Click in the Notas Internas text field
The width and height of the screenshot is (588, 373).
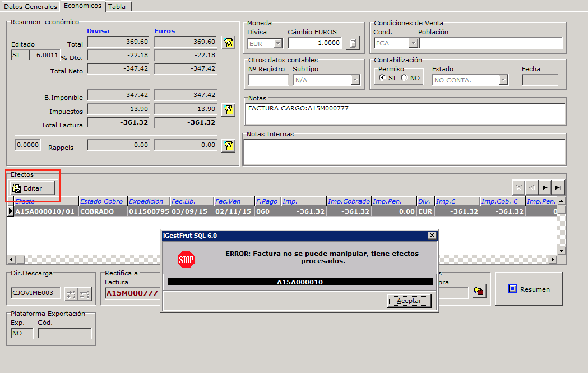tap(404, 151)
